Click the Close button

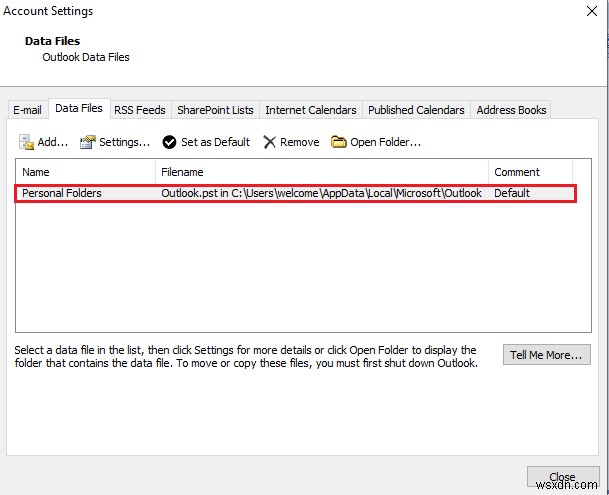coord(563,477)
